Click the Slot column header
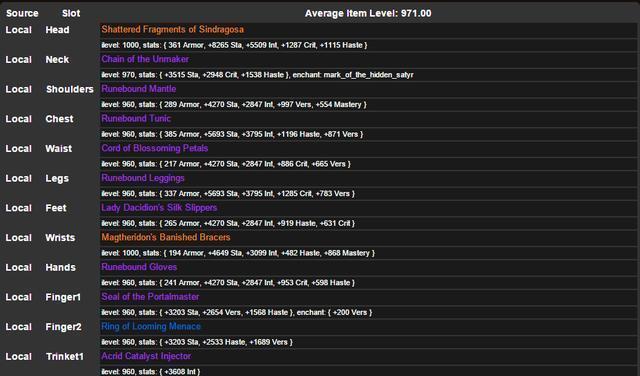Viewport: 640px width, 376px height. 71,13
